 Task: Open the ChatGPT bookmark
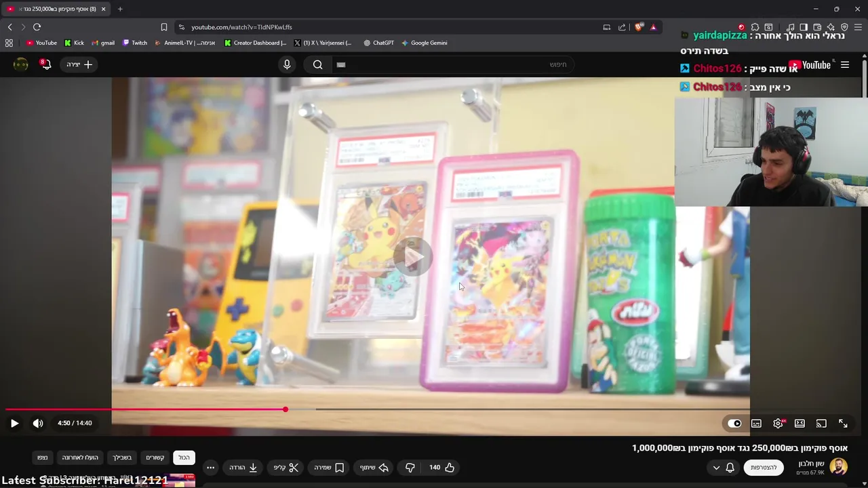378,43
